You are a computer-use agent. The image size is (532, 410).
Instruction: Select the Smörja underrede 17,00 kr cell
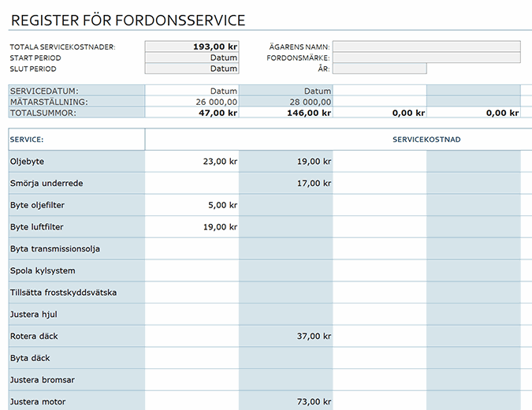pyautogui.click(x=285, y=183)
